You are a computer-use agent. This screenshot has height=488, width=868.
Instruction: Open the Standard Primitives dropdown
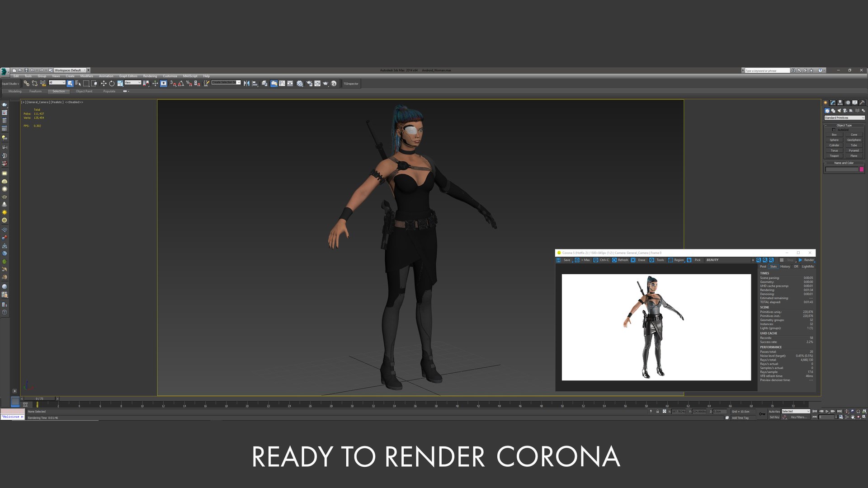844,117
